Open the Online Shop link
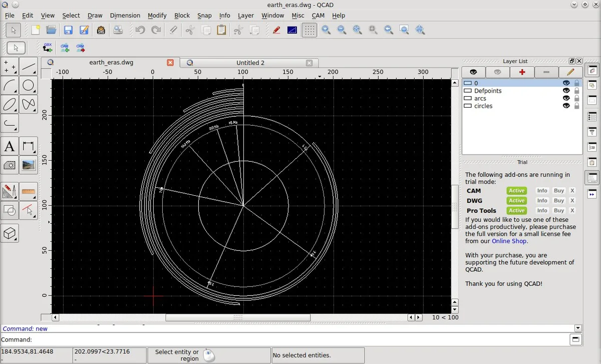The width and height of the screenshot is (601, 364). (x=509, y=241)
